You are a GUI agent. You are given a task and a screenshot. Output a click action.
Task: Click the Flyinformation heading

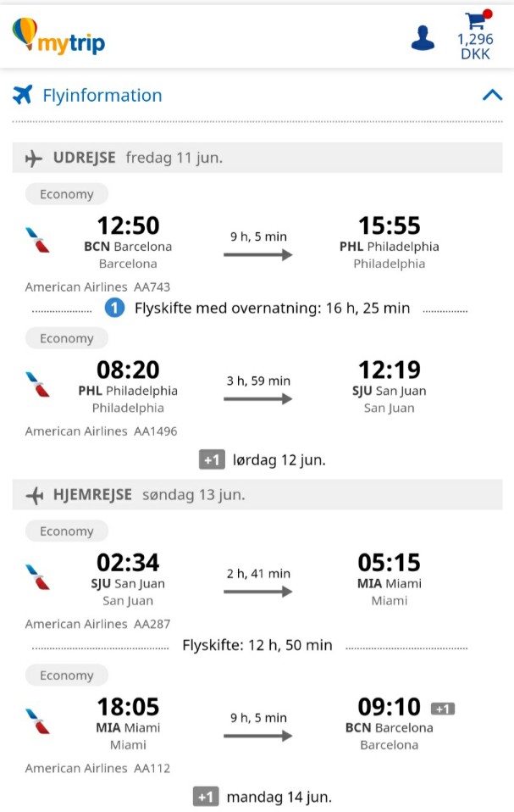point(102,95)
